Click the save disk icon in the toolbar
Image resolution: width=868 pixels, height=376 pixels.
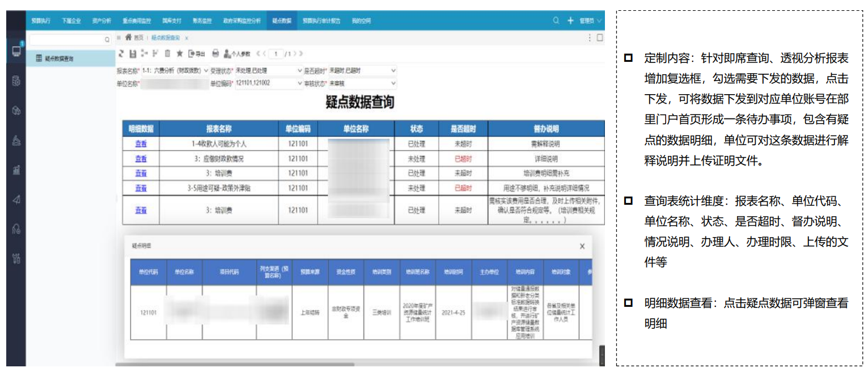point(133,53)
